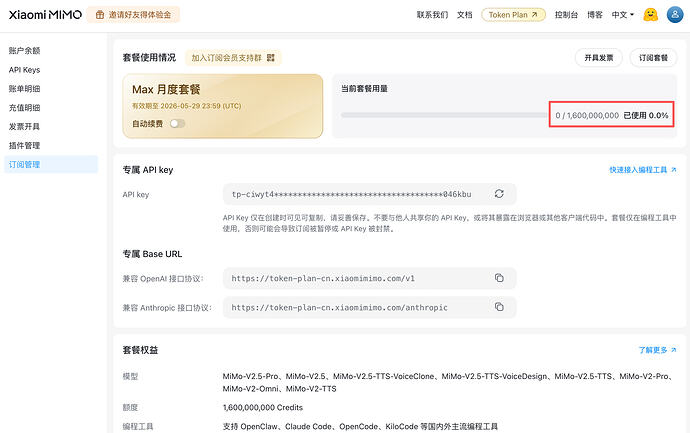
Task: Click the supported coding tools text with OpenClaw
Action: click(360, 426)
